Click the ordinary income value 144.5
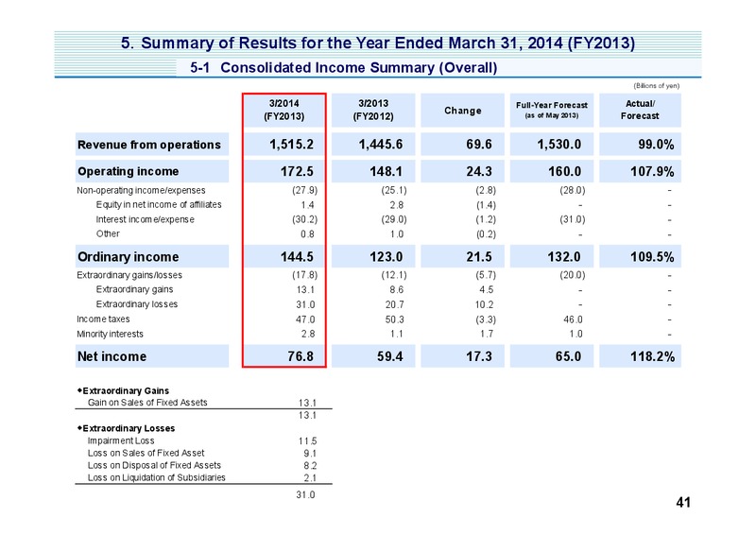Screen dimensions: 756x535 click(x=297, y=257)
